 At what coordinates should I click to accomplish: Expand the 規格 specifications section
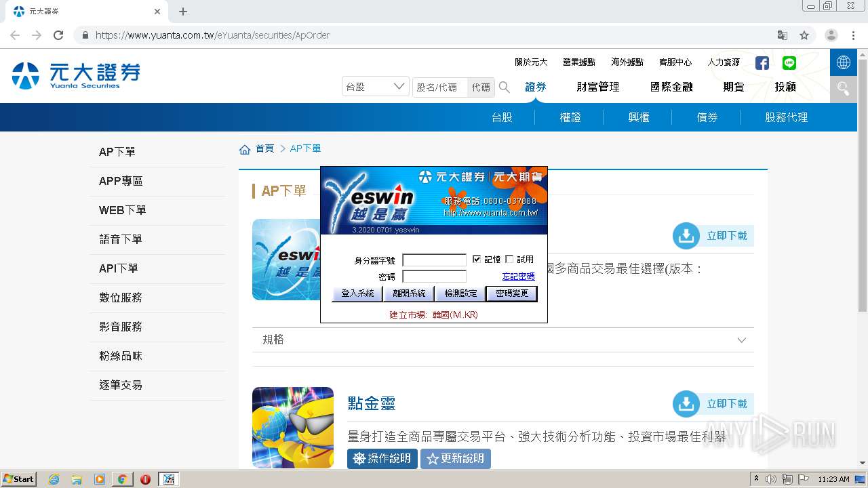[503, 340]
